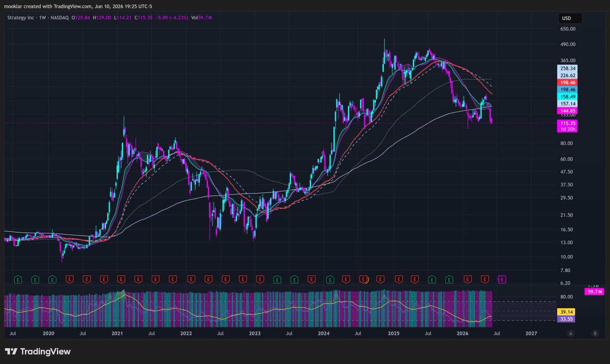Click the first earnings marker of 2024
This screenshot has width=610, height=364.
[329, 279]
